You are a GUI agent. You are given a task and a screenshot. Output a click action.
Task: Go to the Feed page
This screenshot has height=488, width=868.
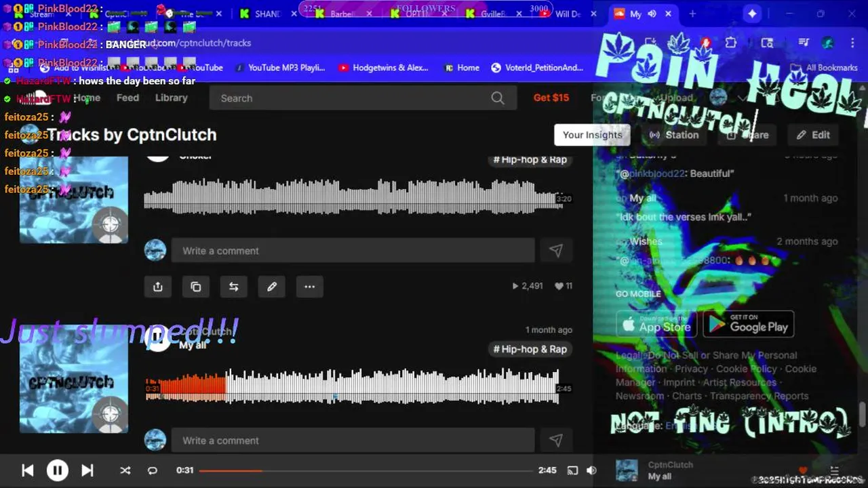click(127, 98)
